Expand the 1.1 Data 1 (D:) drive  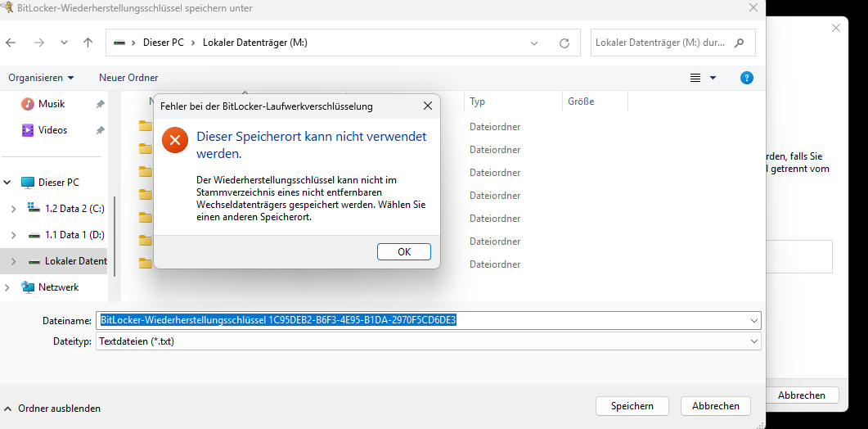tap(14, 235)
